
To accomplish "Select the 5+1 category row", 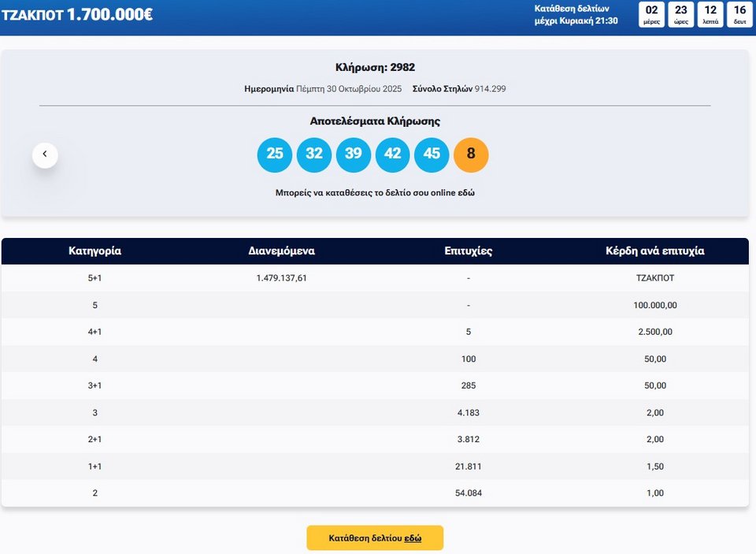I will pos(94,278).
